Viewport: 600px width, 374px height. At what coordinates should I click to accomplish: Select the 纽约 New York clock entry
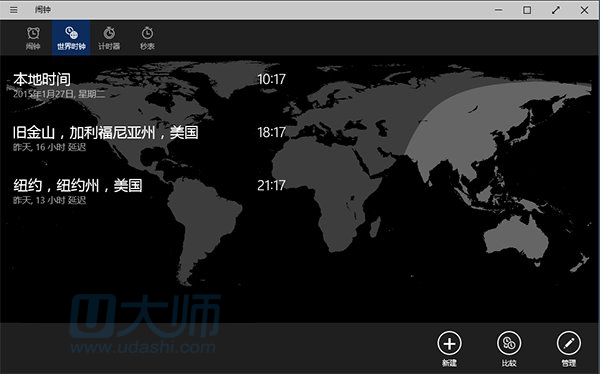(149, 191)
